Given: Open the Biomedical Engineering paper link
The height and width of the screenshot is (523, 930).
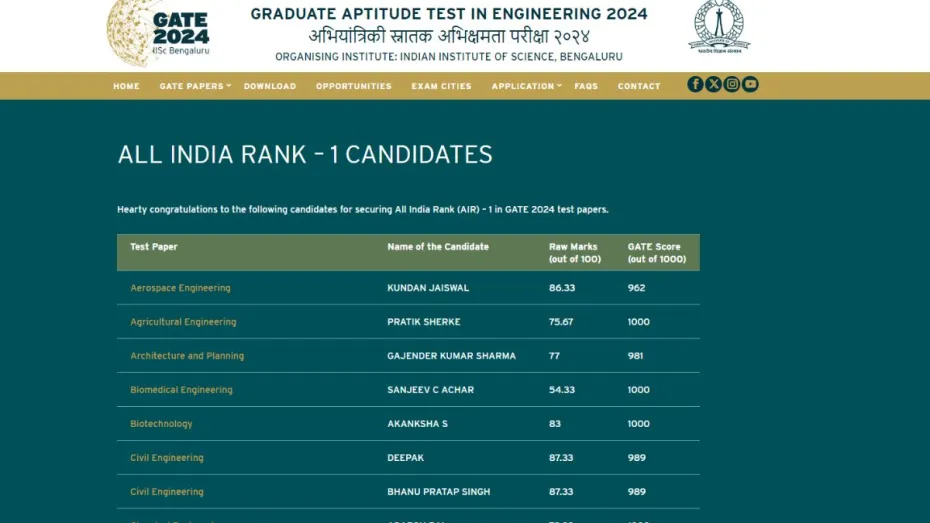Looking at the screenshot, I should [x=181, y=390].
